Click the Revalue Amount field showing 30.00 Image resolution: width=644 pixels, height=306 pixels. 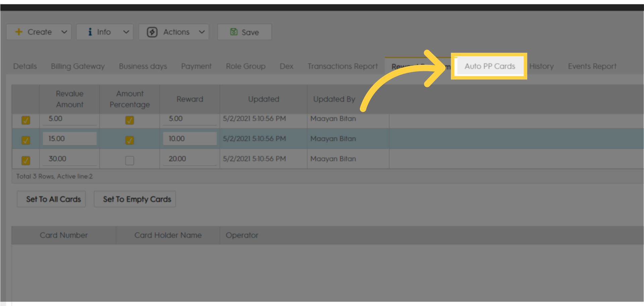tap(70, 159)
